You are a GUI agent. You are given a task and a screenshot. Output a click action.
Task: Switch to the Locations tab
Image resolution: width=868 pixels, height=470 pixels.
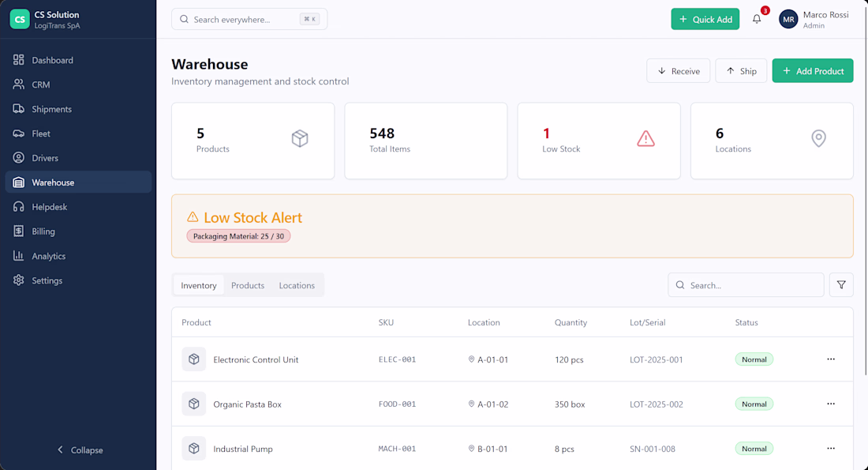pos(297,285)
